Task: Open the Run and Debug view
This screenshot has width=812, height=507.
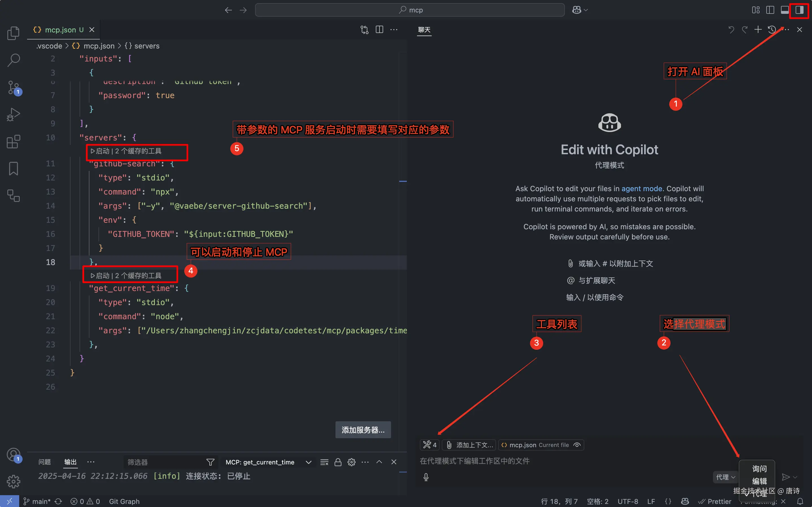Action: pos(14,115)
